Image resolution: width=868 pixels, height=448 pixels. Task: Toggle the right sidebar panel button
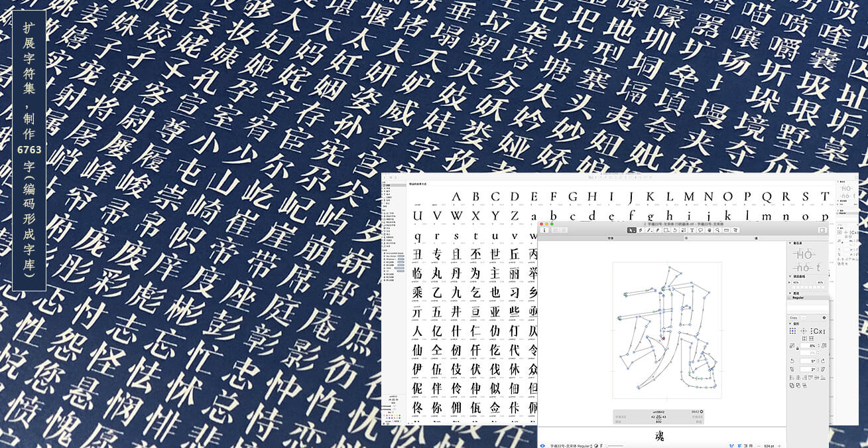[822, 230]
